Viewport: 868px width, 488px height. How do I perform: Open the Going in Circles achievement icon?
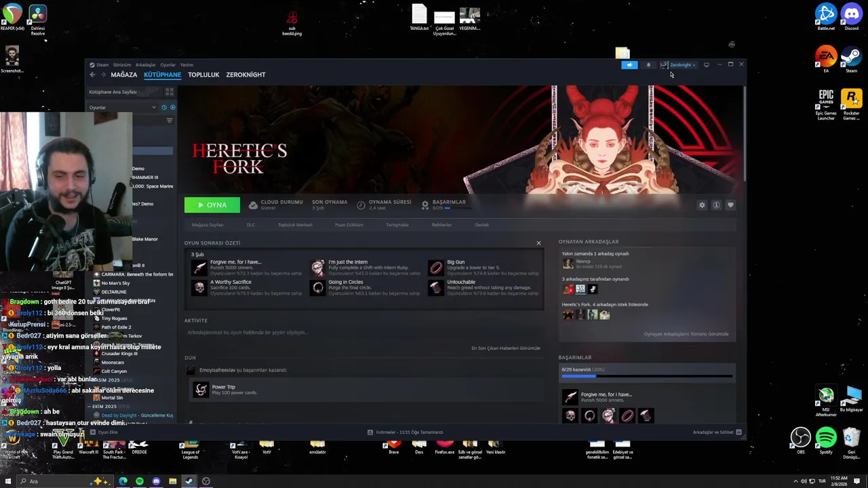(x=317, y=287)
